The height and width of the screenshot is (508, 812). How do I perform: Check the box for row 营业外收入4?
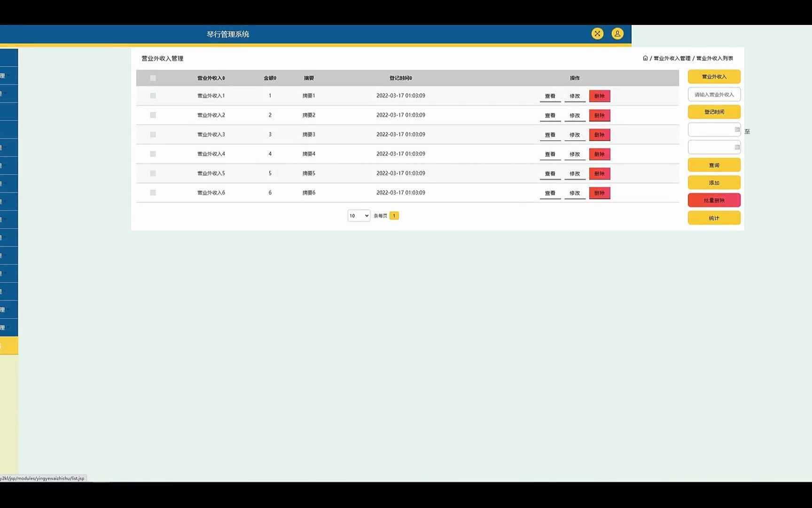[x=153, y=154]
